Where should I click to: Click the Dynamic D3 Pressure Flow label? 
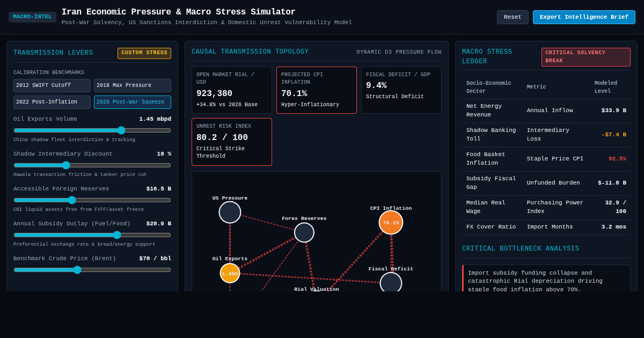click(399, 52)
